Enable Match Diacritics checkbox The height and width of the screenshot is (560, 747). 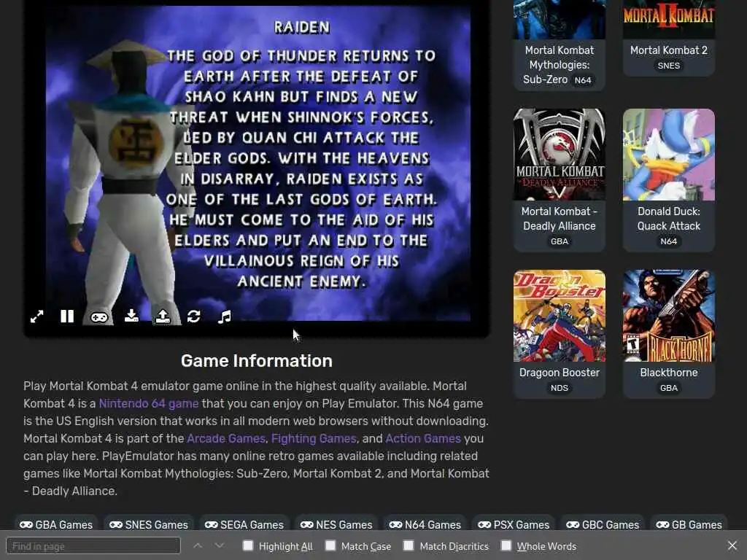[x=409, y=545]
